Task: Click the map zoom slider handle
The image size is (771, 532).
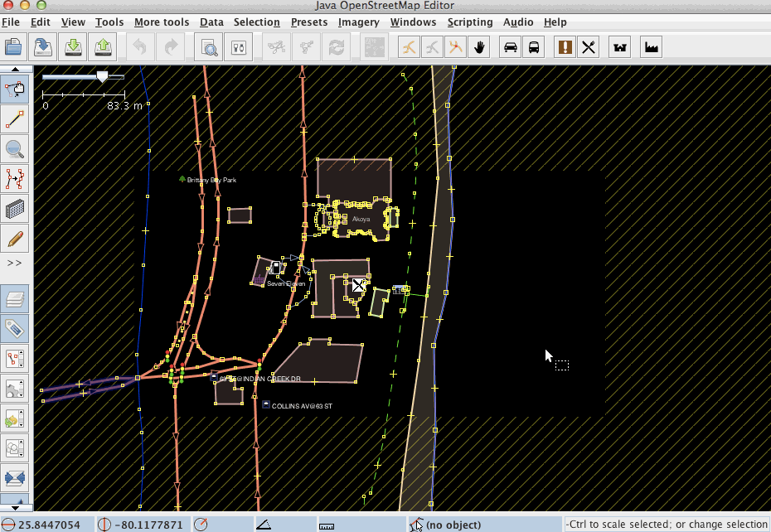Action: pos(102,76)
